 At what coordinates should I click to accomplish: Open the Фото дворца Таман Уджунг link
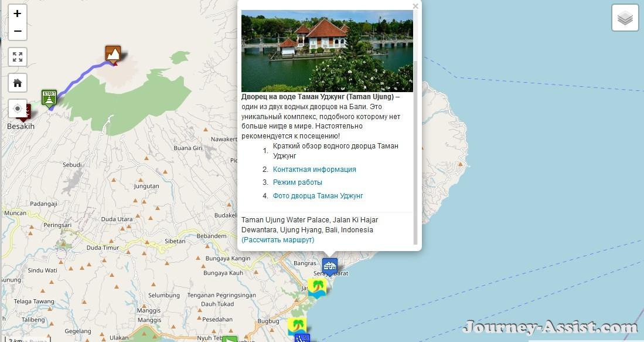click(x=318, y=196)
